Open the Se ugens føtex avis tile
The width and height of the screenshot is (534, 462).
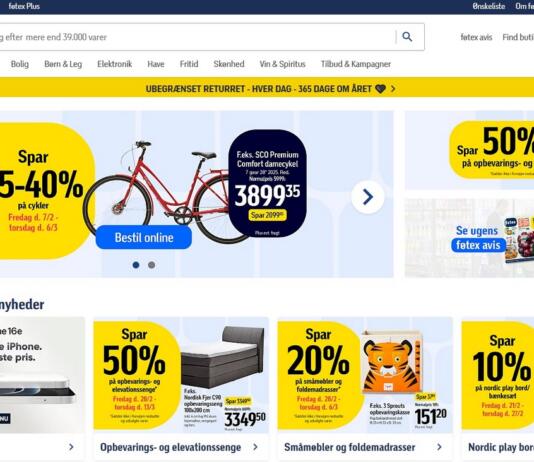(469, 238)
